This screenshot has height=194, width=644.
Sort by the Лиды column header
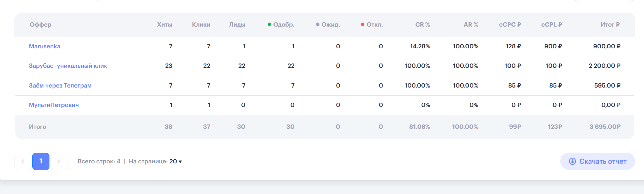pyautogui.click(x=237, y=25)
